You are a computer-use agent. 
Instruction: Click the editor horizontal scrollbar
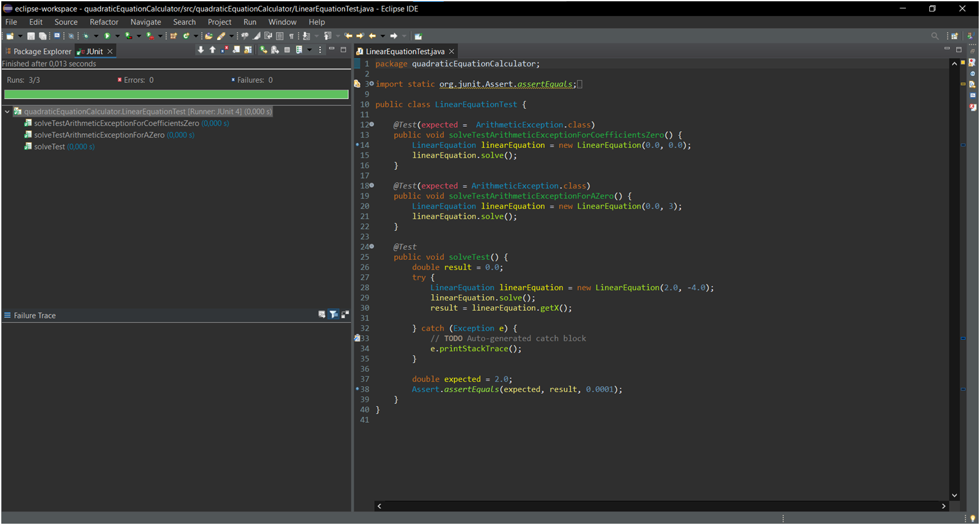coord(661,506)
